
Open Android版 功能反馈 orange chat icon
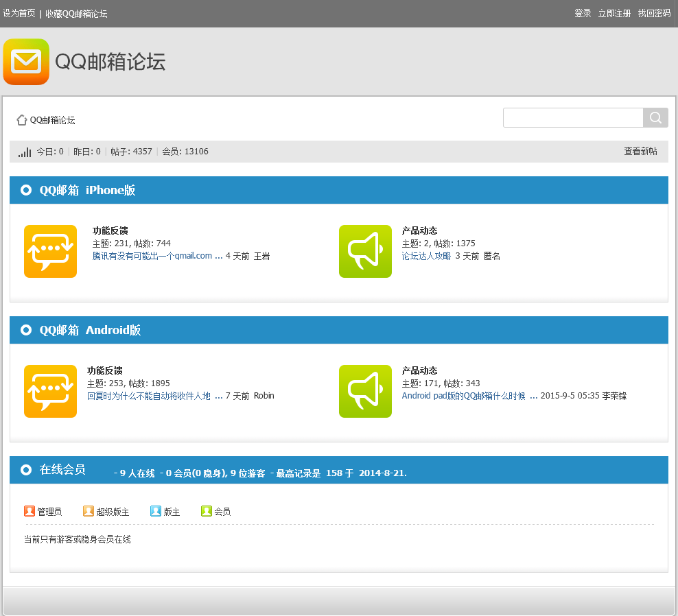pyautogui.click(x=50, y=391)
